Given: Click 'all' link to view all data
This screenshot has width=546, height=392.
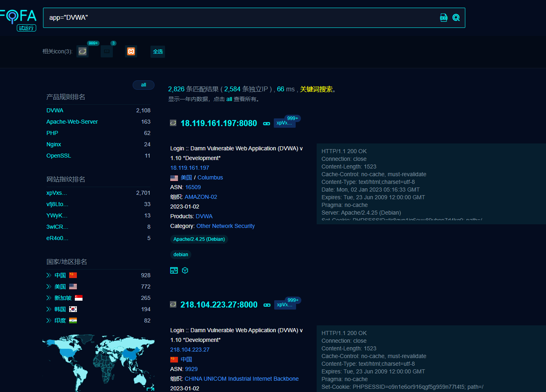Looking at the screenshot, I should (x=229, y=99).
